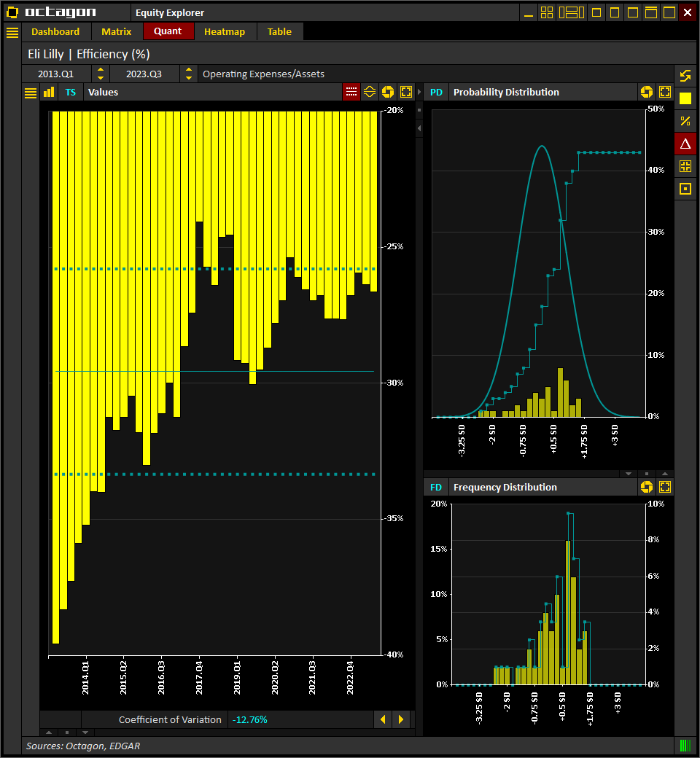The image size is (700, 758).
Task: Choose the medium window size preset
Action: click(633, 12)
